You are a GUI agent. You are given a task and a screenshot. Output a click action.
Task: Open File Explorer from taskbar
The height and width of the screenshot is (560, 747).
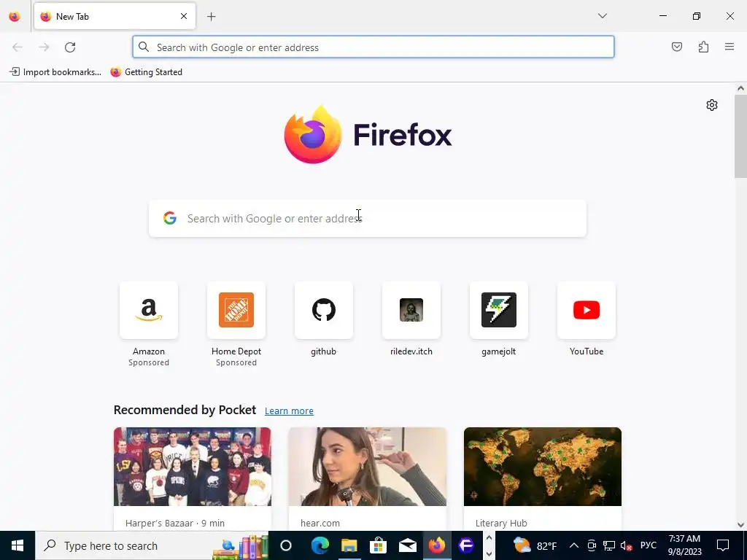[x=349, y=545]
